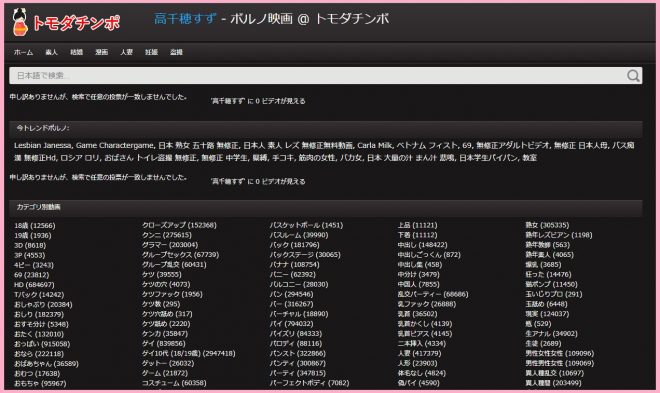
Task: Select the 狂った (14476) category
Action: 548,274
